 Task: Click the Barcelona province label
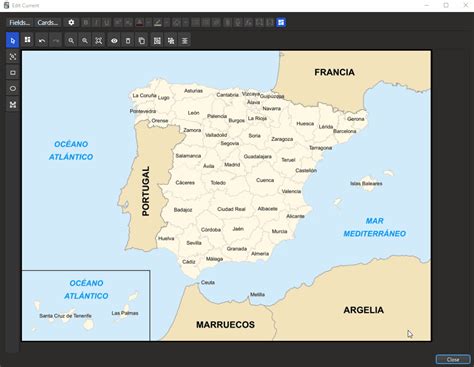(345, 131)
